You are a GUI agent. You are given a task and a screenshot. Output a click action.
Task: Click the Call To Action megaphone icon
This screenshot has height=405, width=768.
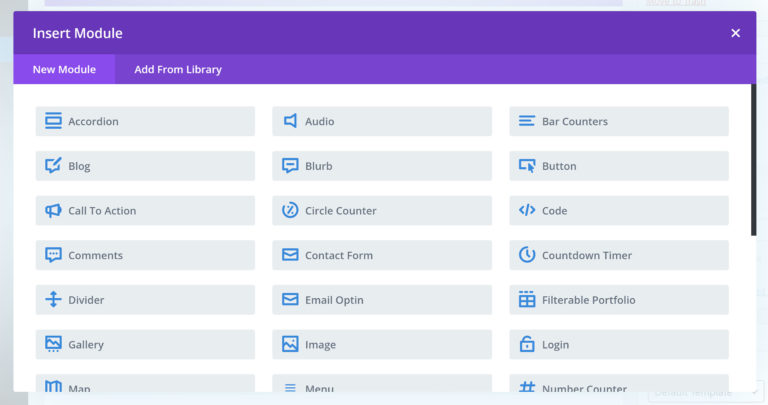(x=53, y=211)
